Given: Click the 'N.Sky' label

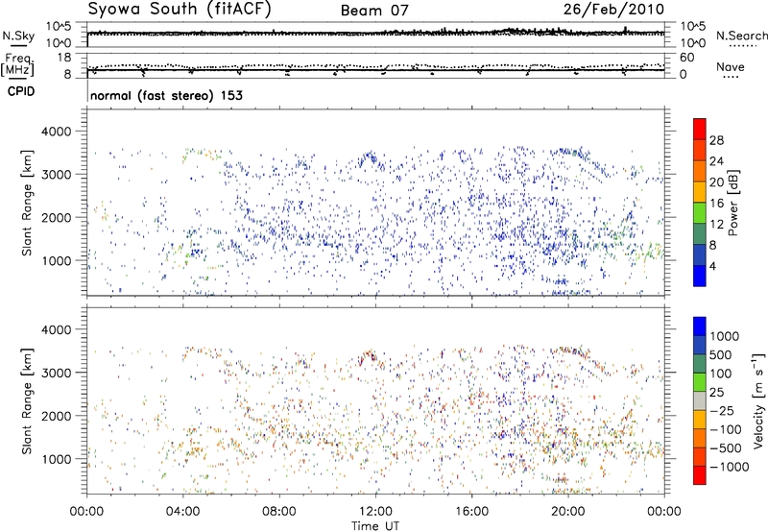Looking at the screenshot, I should coord(18,36).
